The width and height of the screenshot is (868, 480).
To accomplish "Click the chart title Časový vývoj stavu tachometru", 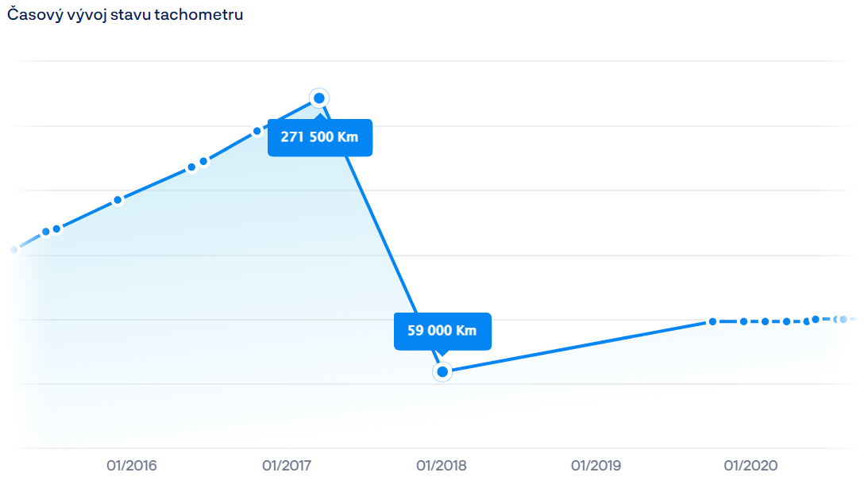I will [x=125, y=14].
